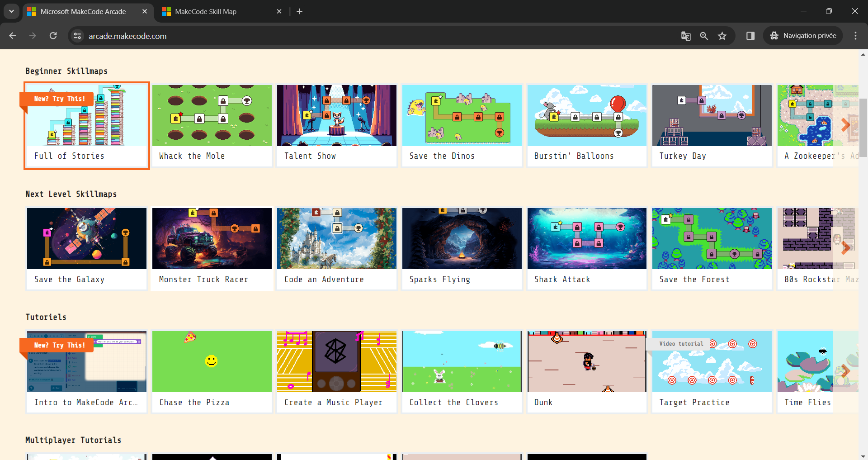Open a new browser tab
The image size is (868, 460).
299,11
